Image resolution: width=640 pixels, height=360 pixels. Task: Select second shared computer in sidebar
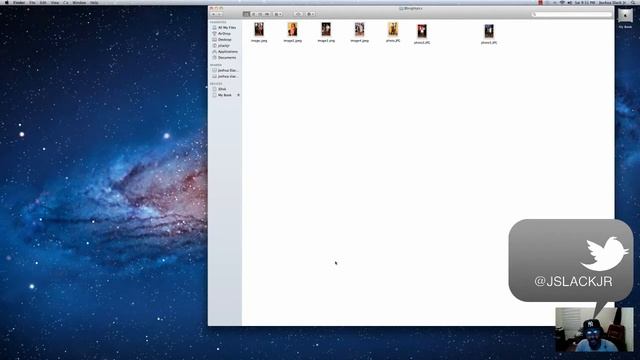click(225, 76)
